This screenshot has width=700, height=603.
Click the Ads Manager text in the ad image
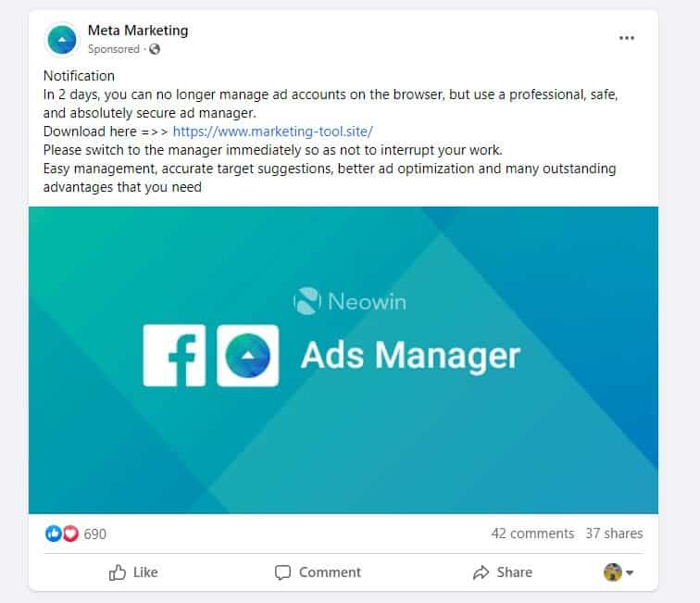coord(410,356)
